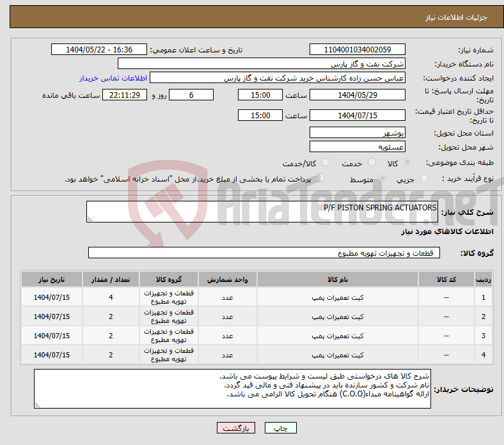Click quantity 2 in row 2
This screenshot has width=504, height=445.
coord(111,316)
